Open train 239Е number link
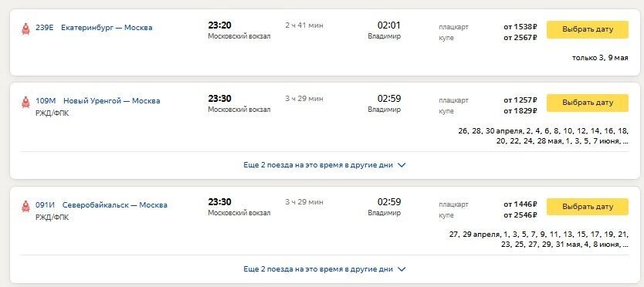The height and width of the screenshot is (287, 644). tap(44, 28)
